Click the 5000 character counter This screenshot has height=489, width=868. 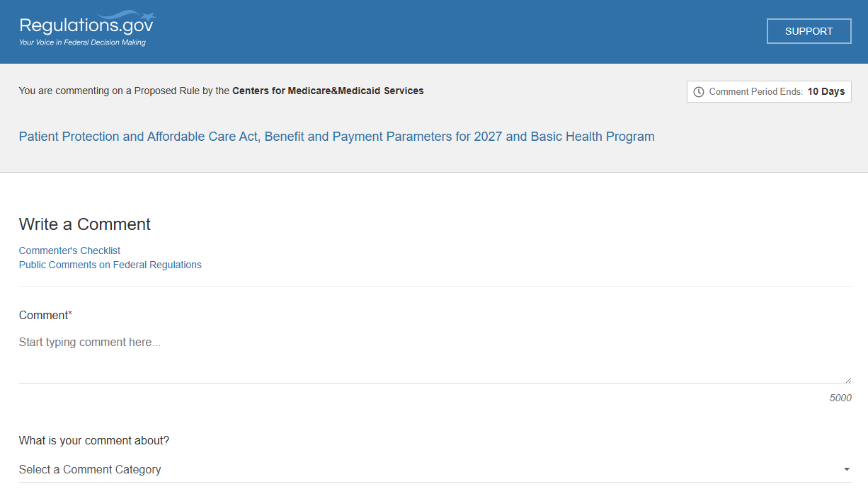click(840, 398)
